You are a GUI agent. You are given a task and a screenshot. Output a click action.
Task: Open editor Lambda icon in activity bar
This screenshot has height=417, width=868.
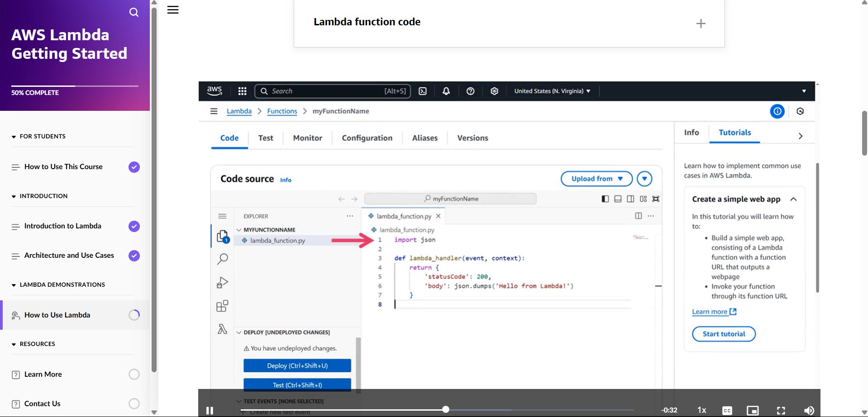(222, 329)
